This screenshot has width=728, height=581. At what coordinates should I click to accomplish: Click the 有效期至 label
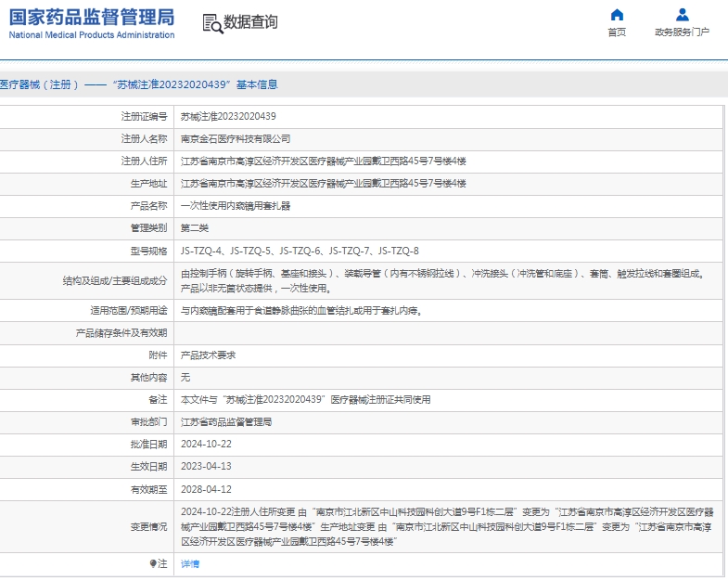(x=148, y=489)
